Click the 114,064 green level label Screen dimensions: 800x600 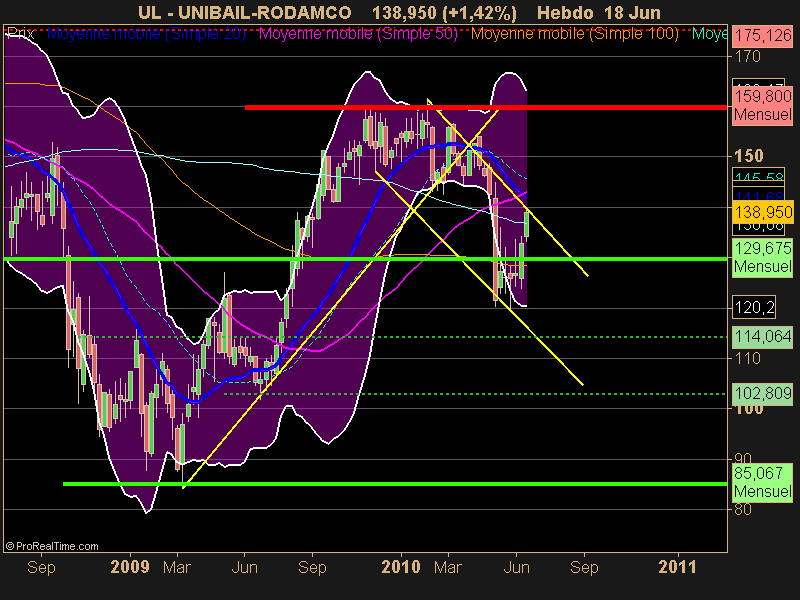[x=763, y=337]
